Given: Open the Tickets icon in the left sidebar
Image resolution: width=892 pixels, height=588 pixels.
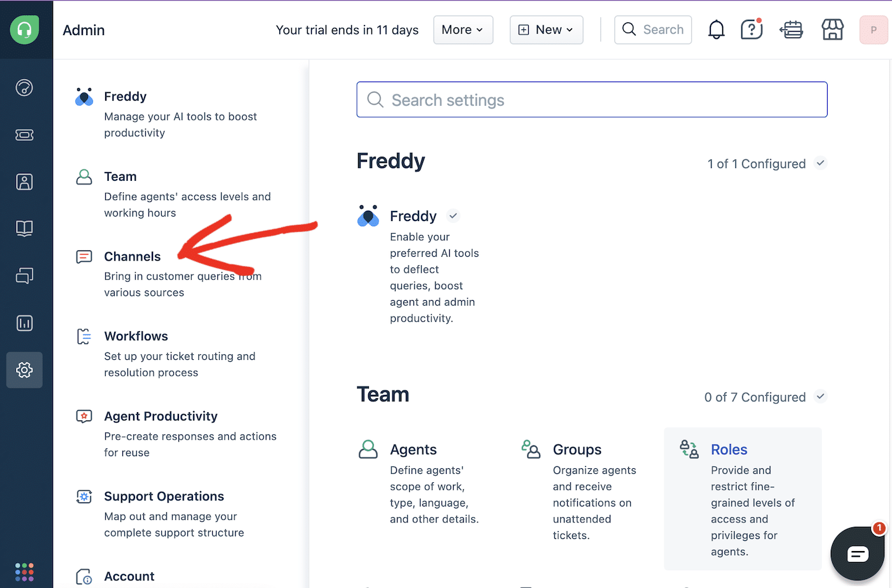Looking at the screenshot, I should point(24,134).
